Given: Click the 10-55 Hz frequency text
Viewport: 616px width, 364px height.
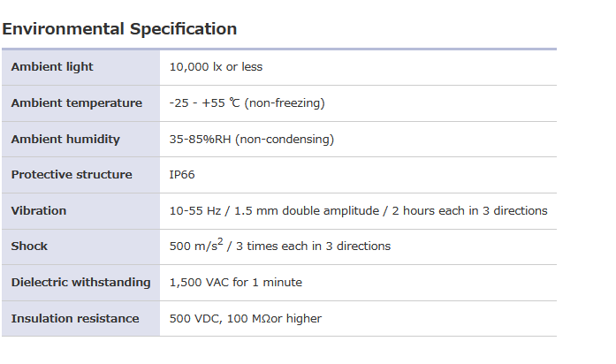Looking at the screenshot, I should pyautogui.click(x=195, y=211).
